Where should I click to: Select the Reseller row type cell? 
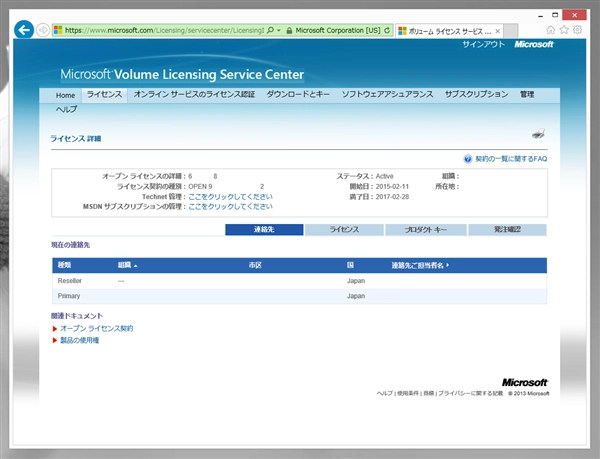point(70,281)
